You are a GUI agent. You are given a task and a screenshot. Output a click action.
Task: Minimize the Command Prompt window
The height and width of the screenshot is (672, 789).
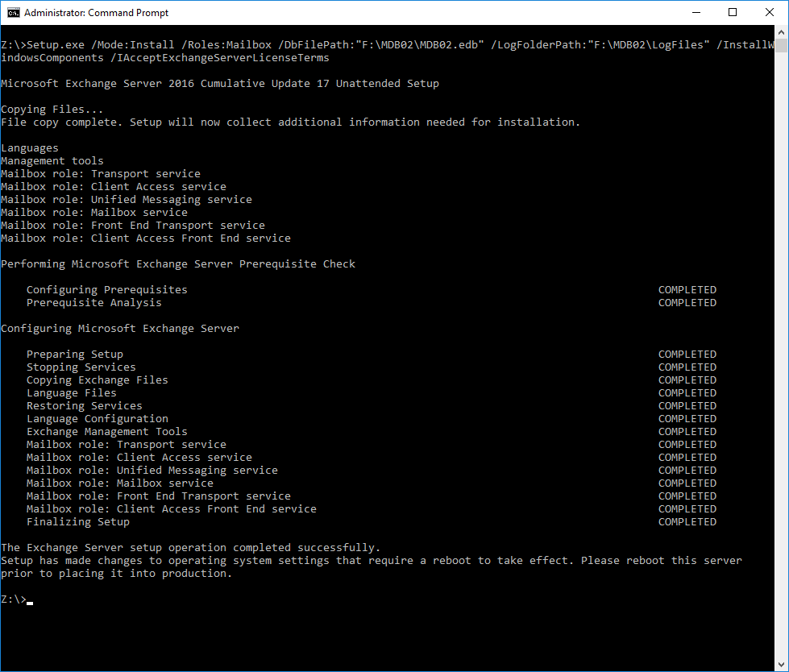[x=696, y=13]
